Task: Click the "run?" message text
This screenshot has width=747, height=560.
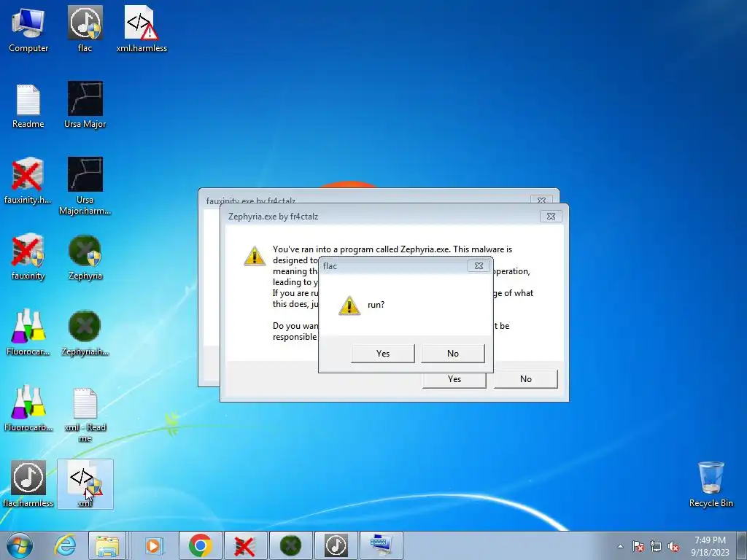Action: click(376, 305)
